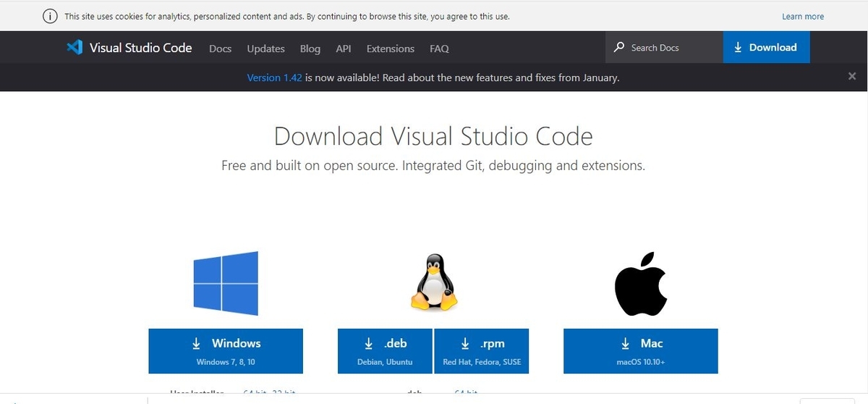Click the 'Free and built on open source' subtitle
This screenshot has width=868, height=404.
click(x=433, y=166)
